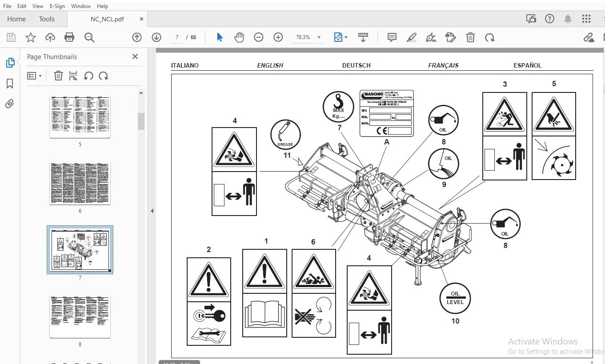Open the Window menu
The width and height of the screenshot is (605, 364).
(x=81, y=6)
